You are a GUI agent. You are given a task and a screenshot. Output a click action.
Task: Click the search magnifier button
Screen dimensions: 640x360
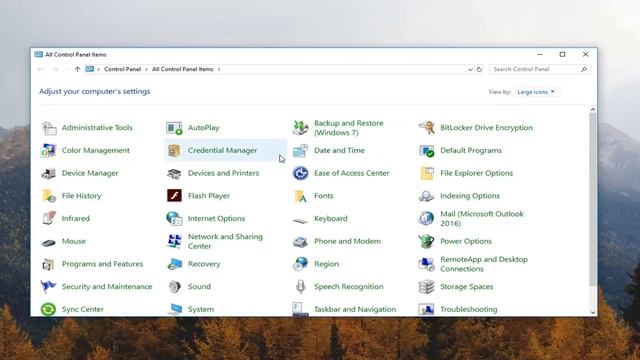tap(584, 69)
